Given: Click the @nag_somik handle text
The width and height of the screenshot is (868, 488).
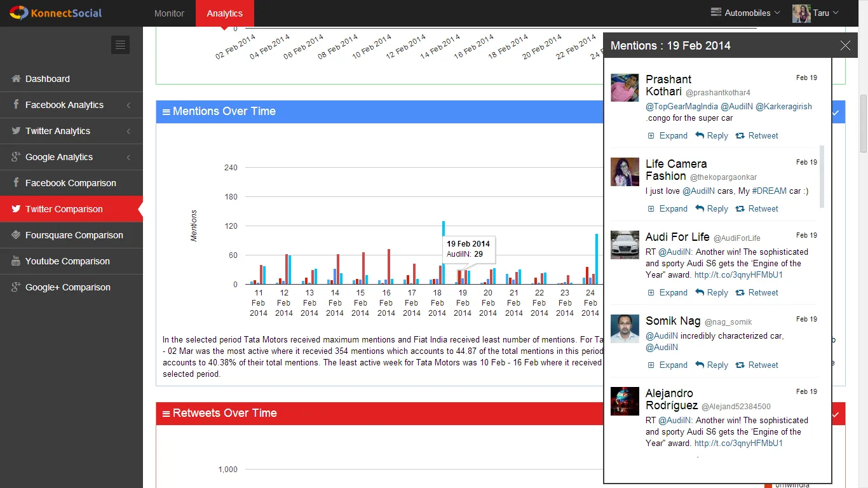Looking at the screenshot, I should 729,322.
